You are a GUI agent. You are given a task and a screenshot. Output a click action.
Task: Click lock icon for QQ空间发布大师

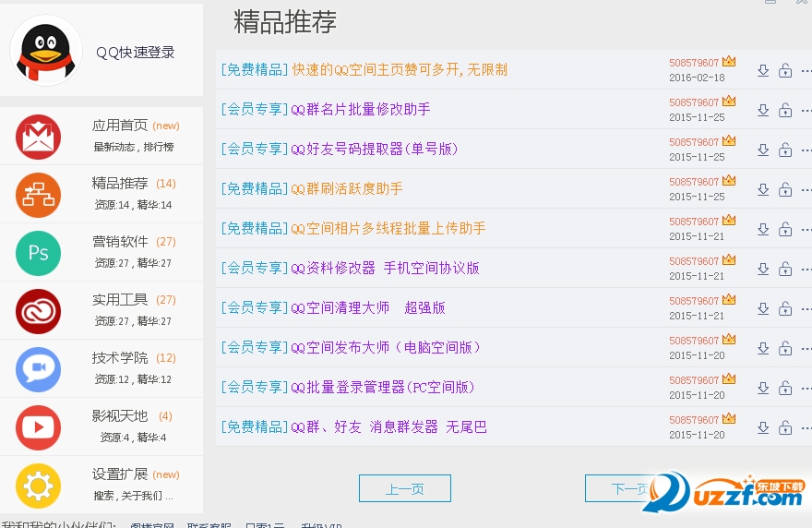point(785,348)
